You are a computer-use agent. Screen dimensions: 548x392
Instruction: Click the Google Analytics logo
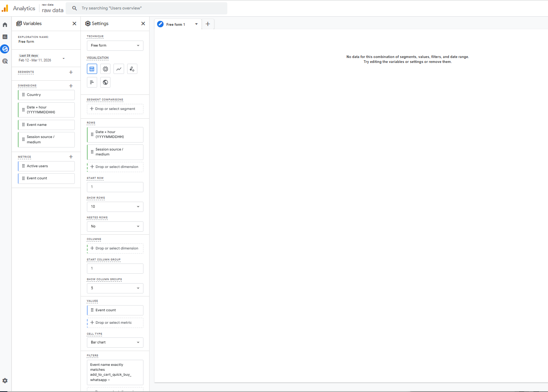point(5,8)
